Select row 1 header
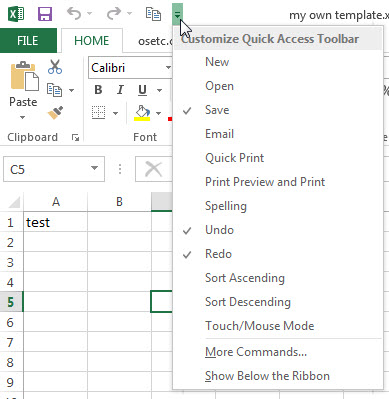 [11, 222]
